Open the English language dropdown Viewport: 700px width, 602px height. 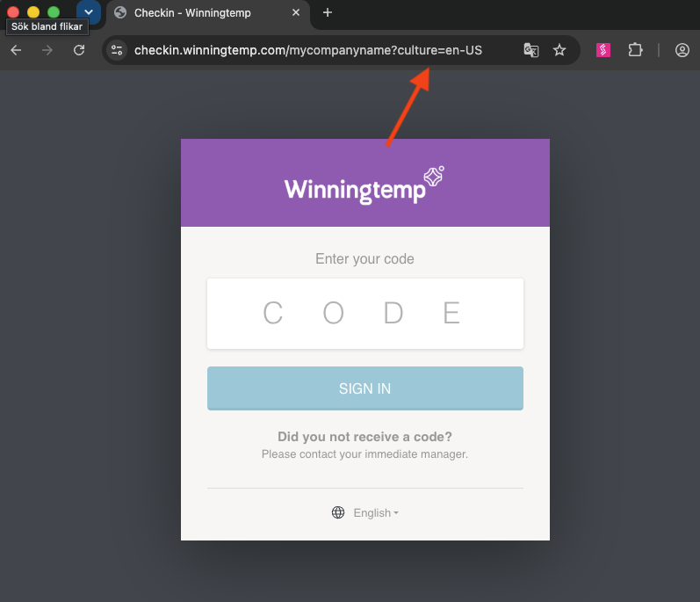pos(376,512)
